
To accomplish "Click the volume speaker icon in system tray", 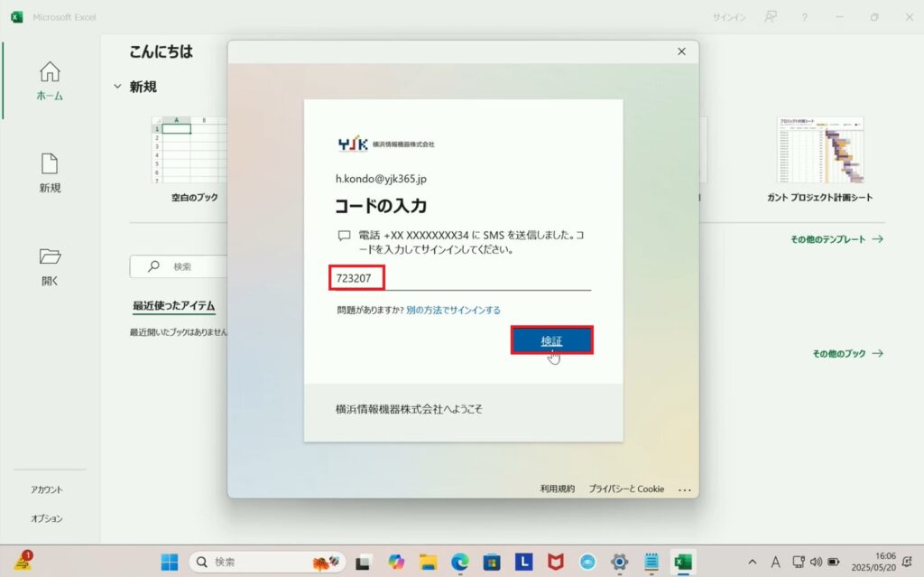I will [x=816, y=563].
